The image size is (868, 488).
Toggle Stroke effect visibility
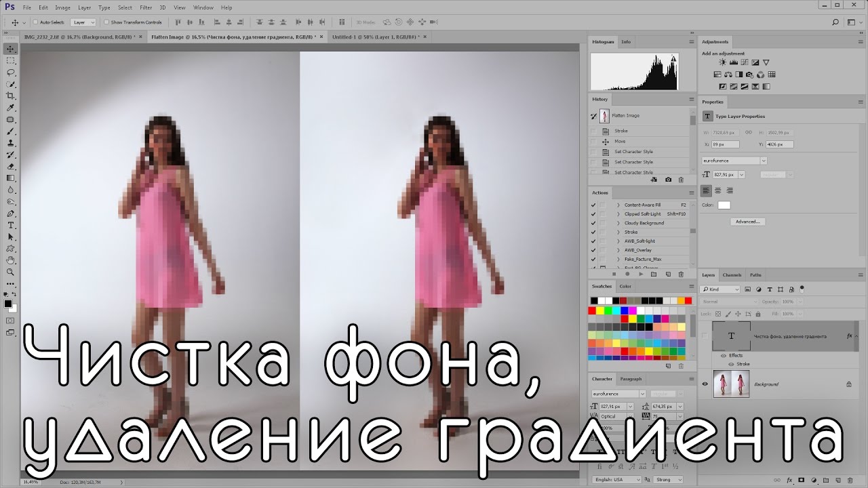[x=731, y=364]
